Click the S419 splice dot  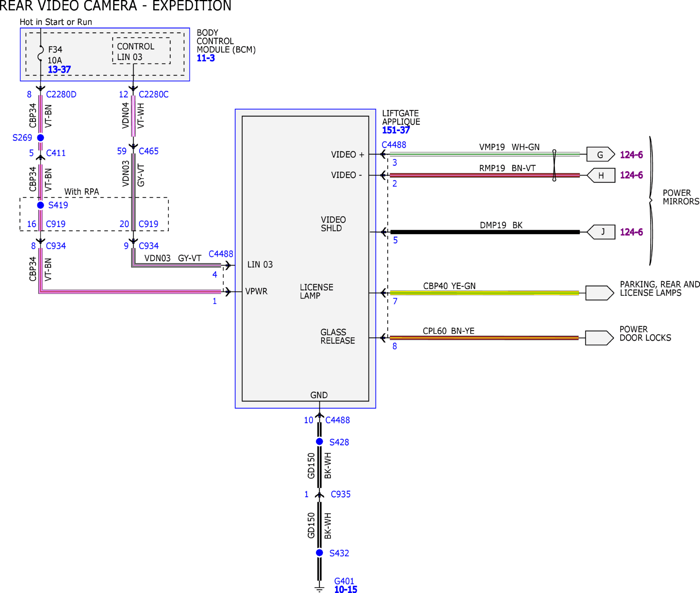point(41,205)
